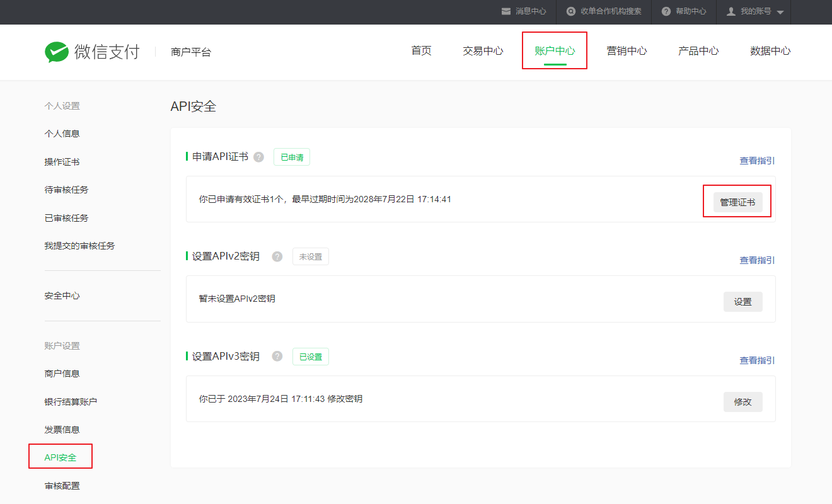Viewport: 832px width, 504px height.
Task: Expand the 我的账号 dropdown arrow
Action: coord(780,13)
